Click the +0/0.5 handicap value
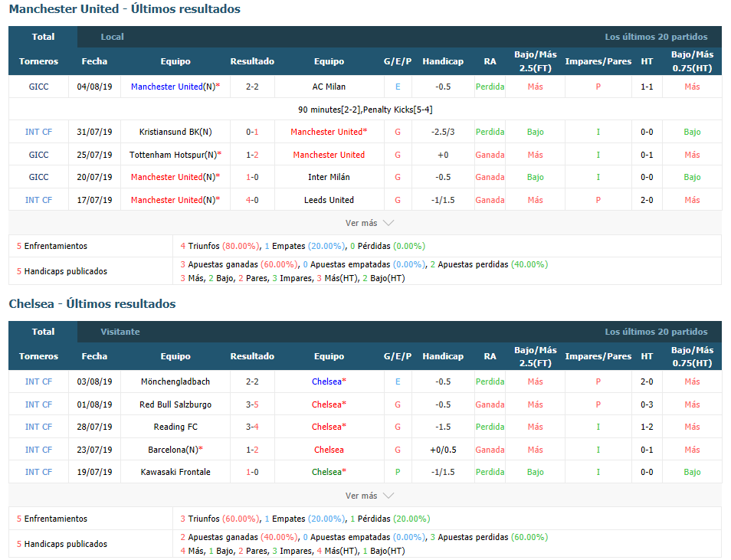This screenshot has height=560, width=731. pyautogui.click(x=443, y=450)
